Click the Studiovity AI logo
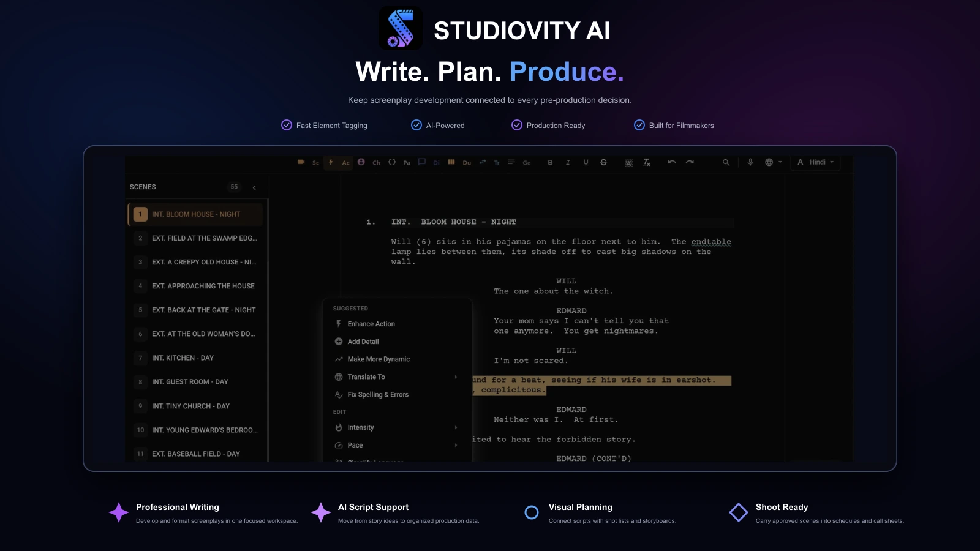The image size is (980, 551). click(401, 28)
